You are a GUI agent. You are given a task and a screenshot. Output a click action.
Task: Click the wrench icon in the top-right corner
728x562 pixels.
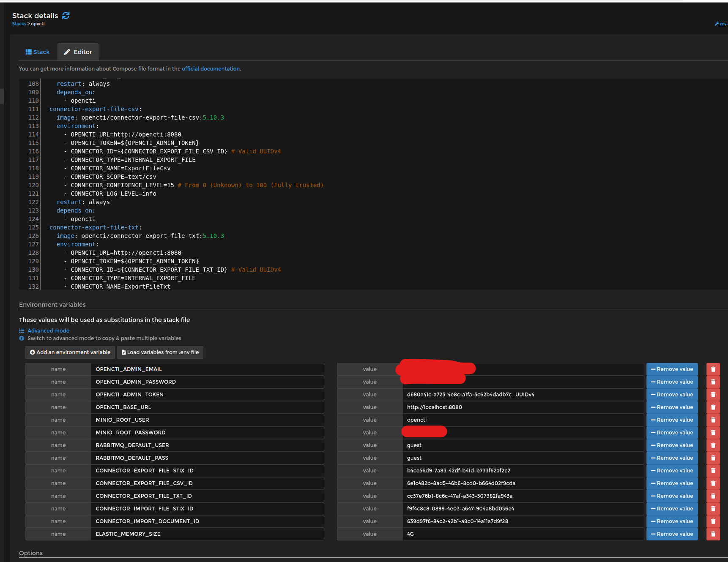(717, 24)
